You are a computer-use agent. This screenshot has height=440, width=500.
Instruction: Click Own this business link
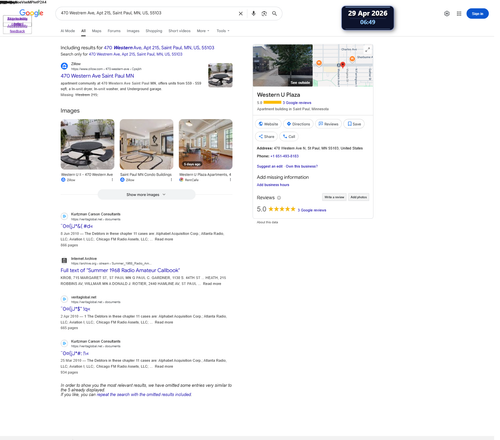302,166
